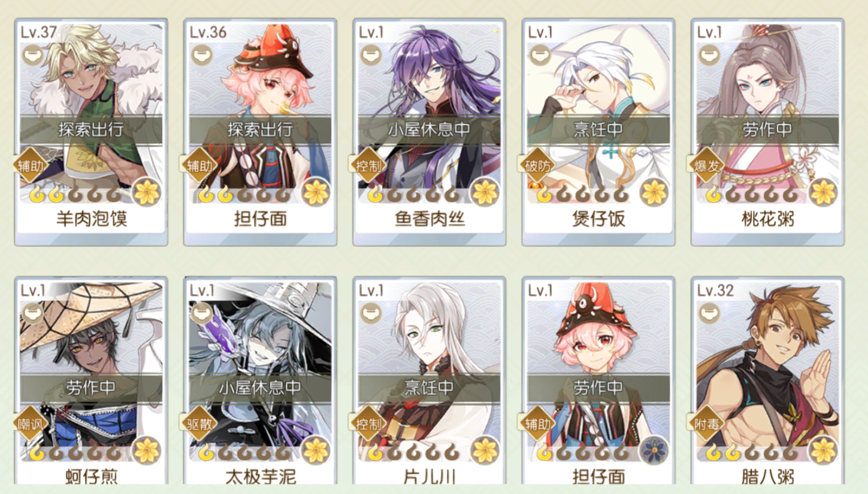
Task: Click the 辅助 badge on Lv.36 担仔面
Action: 198,166
